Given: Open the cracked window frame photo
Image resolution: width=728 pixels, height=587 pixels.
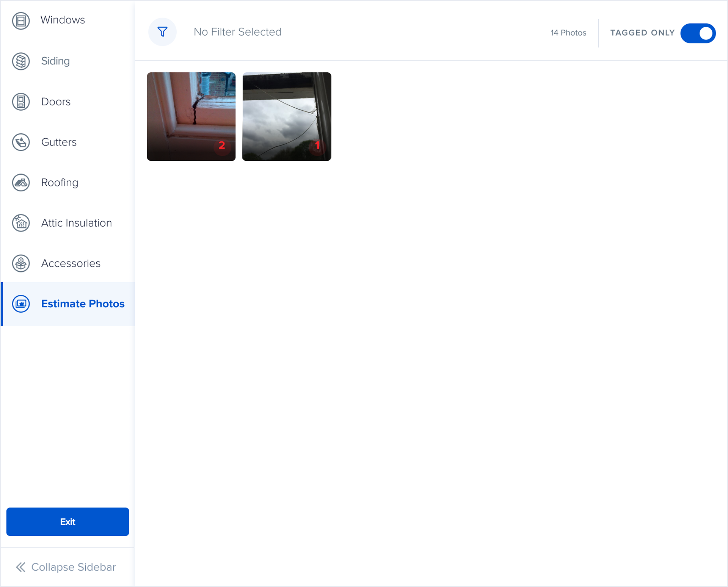Looking at the screenshot, I should click(191, 117).
